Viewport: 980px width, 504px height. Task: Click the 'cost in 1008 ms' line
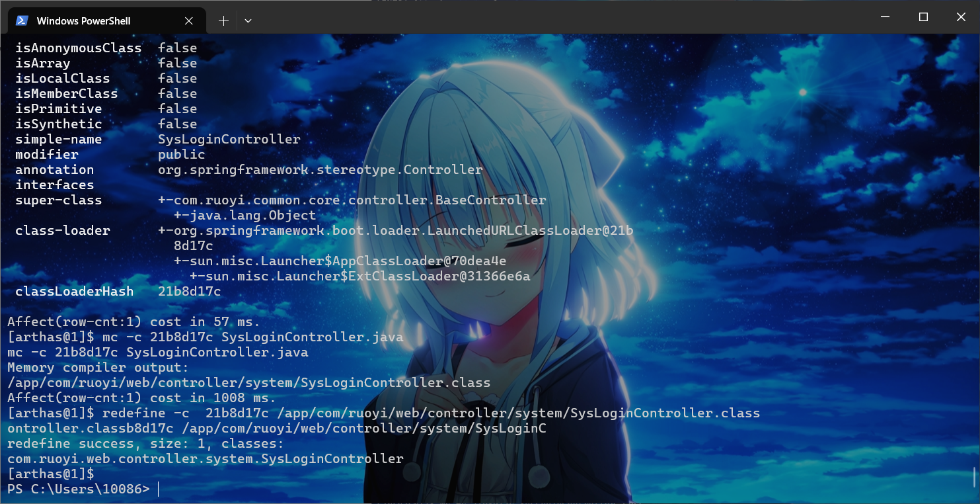coord(141,398)
